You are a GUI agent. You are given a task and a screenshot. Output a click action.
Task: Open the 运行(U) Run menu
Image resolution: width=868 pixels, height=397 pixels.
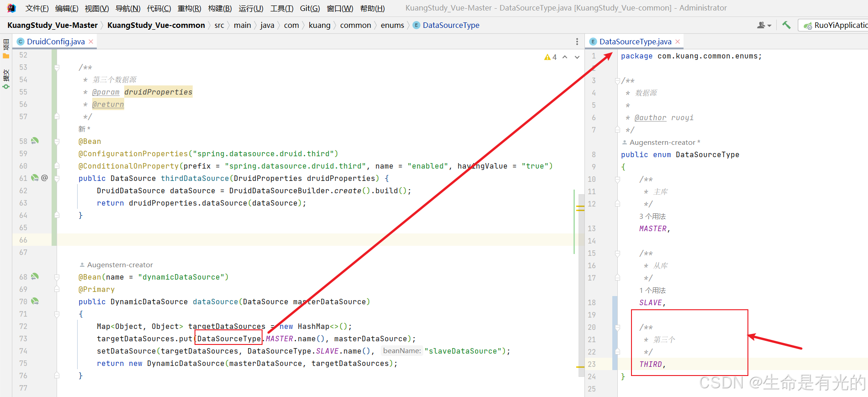click(251, 8)
